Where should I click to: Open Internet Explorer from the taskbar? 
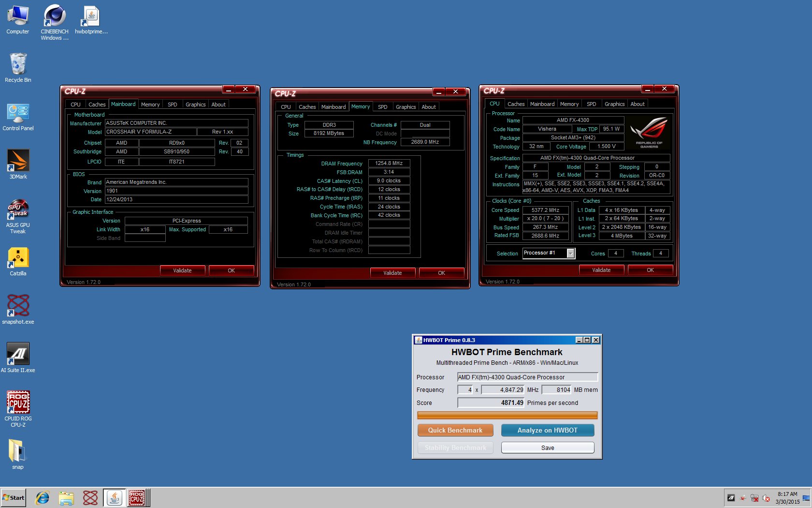[x=43, y=497]
